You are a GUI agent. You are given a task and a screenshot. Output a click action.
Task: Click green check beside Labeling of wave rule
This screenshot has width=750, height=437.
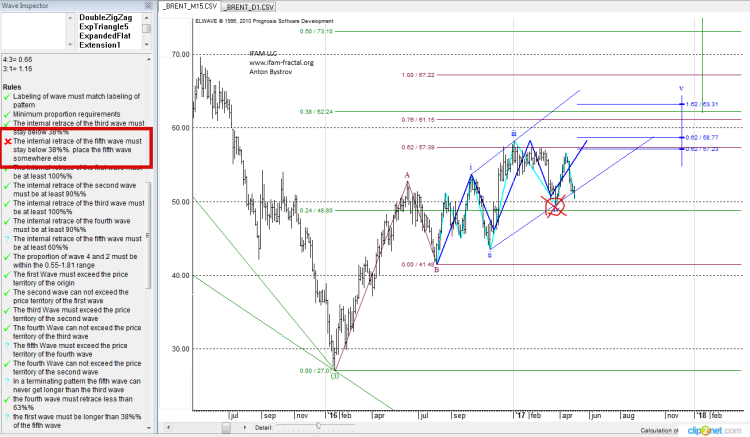[7, 95]
